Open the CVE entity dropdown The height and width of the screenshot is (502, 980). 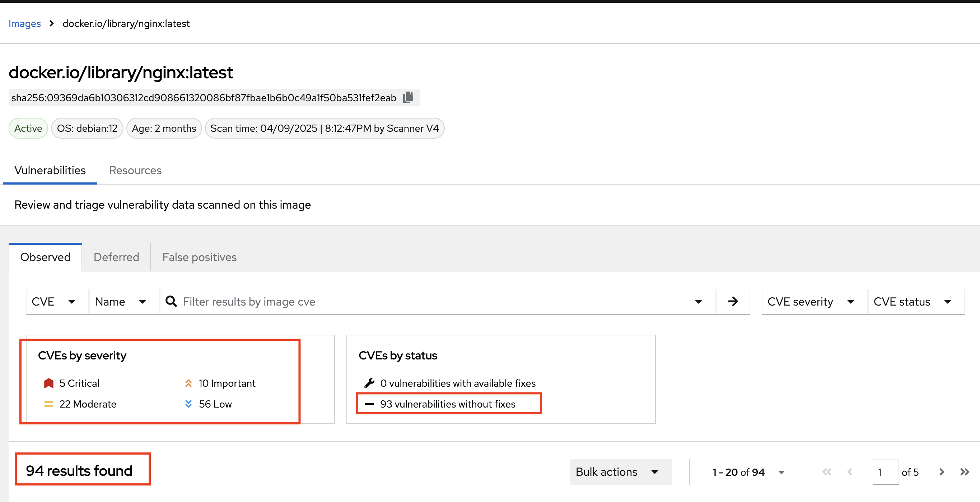click(53, 301)
